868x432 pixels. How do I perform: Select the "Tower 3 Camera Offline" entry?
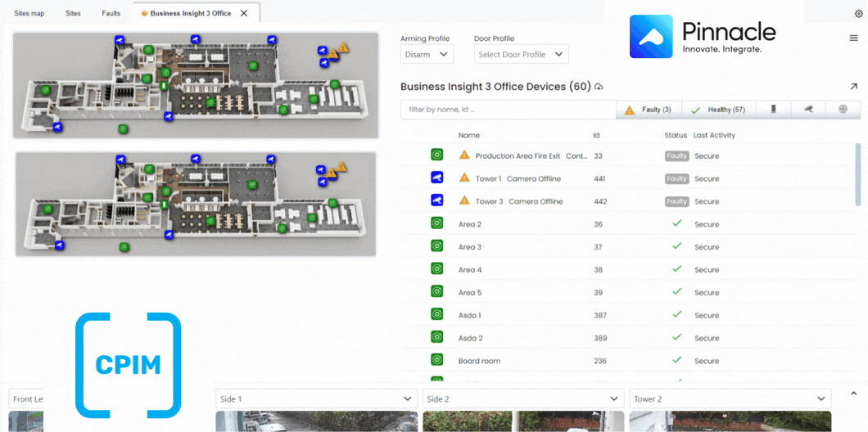pos(519,201)
